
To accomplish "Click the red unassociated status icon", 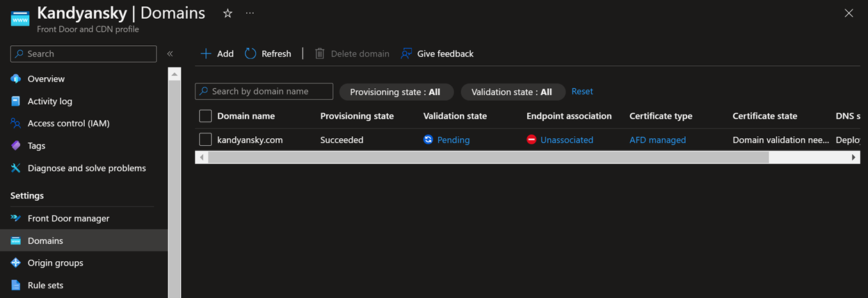I will (531, 140).
